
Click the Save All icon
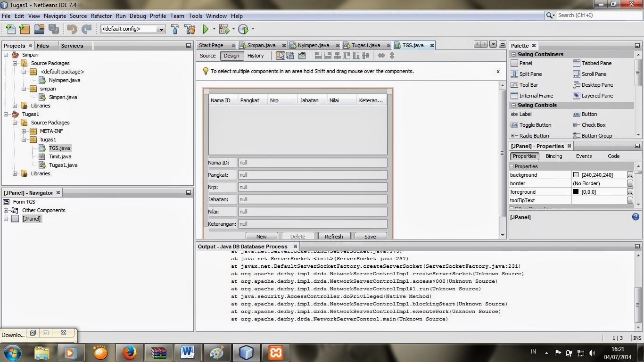point(54,29)
